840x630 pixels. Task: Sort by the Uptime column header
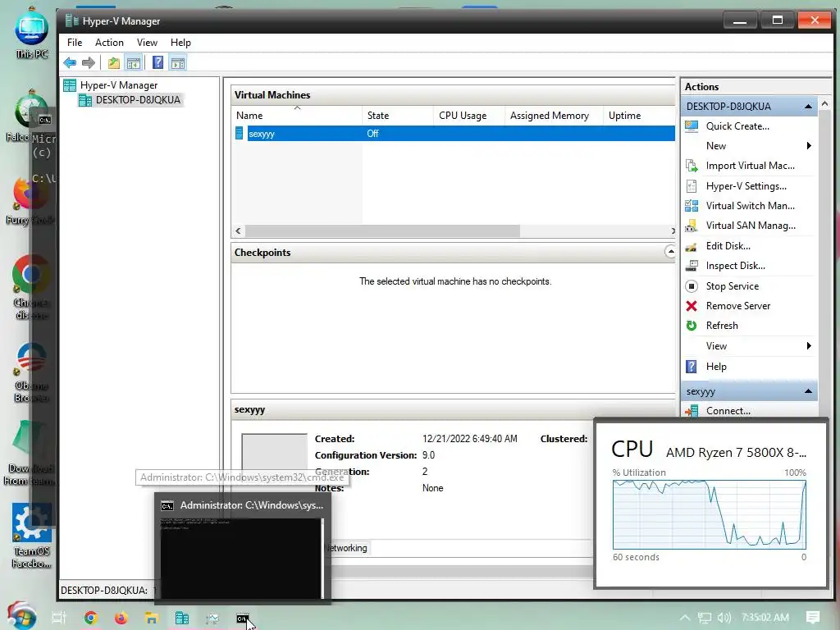(639, 116)
